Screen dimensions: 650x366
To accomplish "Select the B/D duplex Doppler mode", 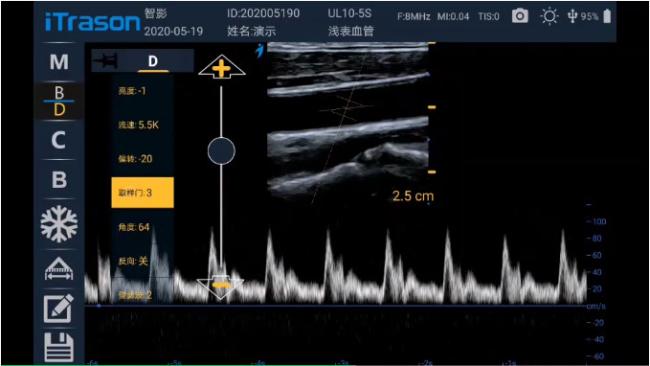I will pyautogui.click(x=59, y=101).
